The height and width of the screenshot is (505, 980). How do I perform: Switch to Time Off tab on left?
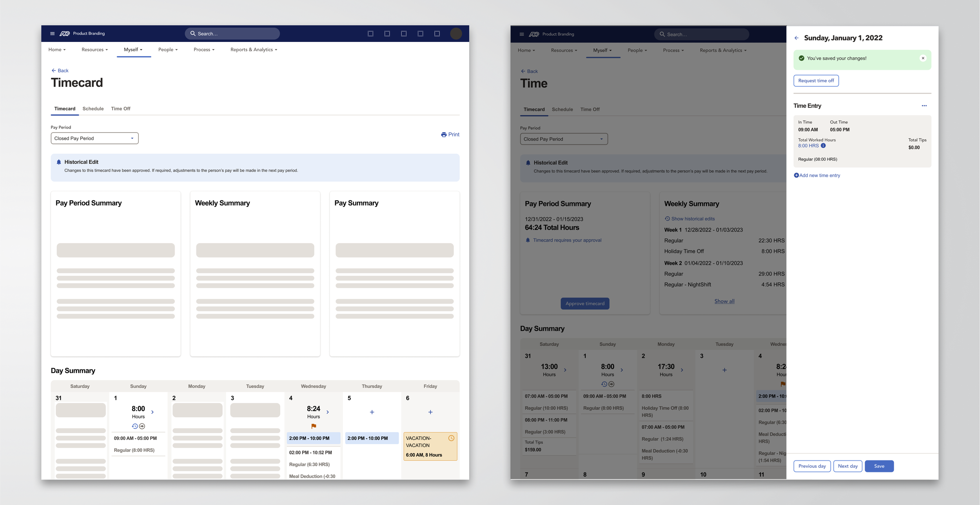tap(120, 109)
